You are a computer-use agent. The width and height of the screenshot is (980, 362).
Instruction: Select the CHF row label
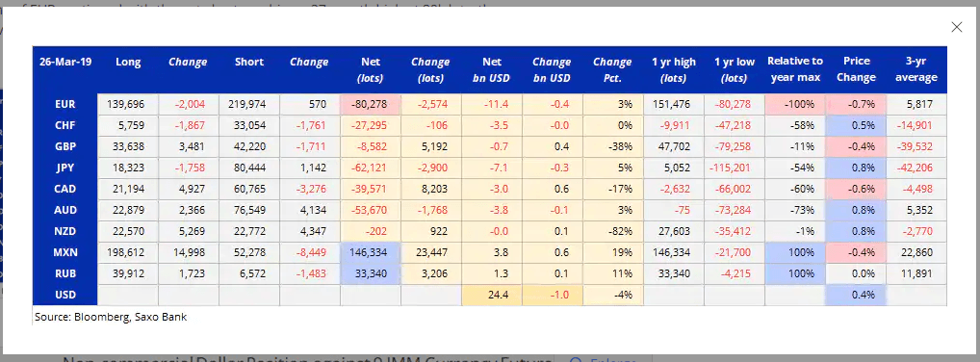(x=65, y=125)
